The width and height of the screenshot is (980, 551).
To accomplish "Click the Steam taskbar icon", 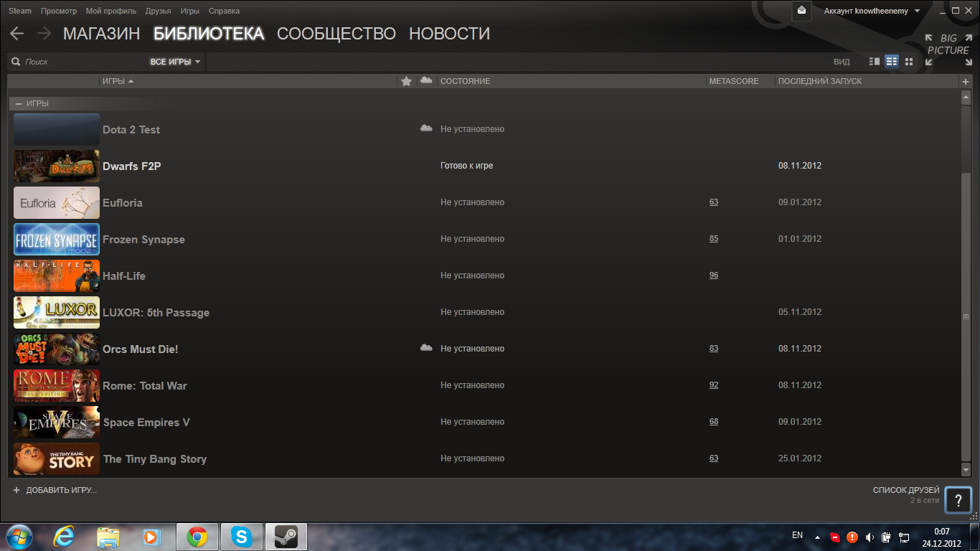I will point(286,536).
